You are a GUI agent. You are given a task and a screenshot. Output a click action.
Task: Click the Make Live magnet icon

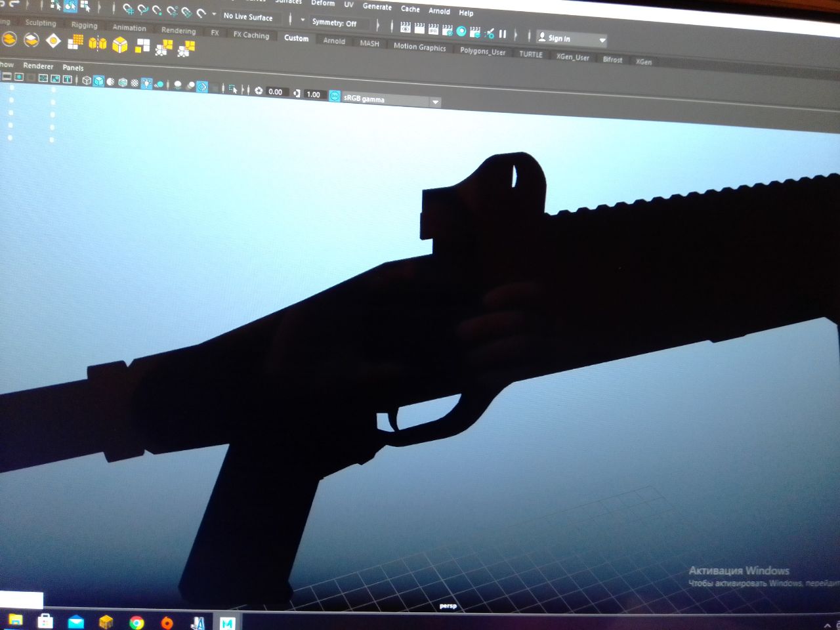coord(201,12)
